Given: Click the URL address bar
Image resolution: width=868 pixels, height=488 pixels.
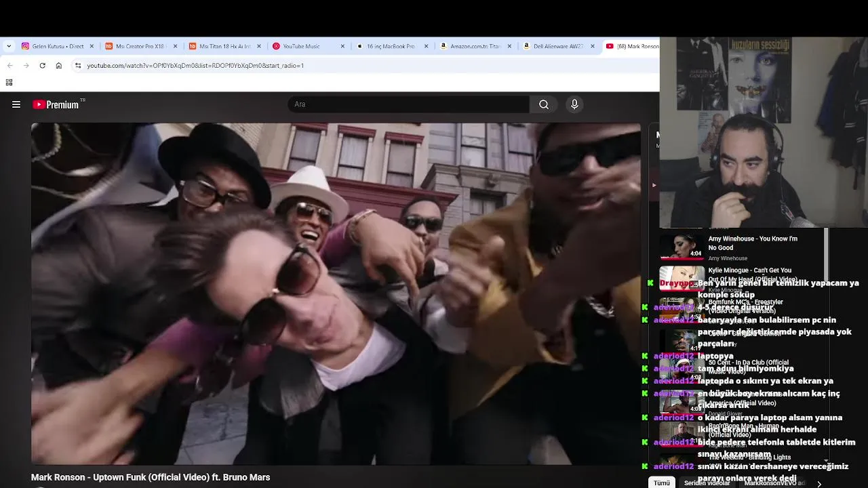Looking at the screenshot, I should 366,66.
